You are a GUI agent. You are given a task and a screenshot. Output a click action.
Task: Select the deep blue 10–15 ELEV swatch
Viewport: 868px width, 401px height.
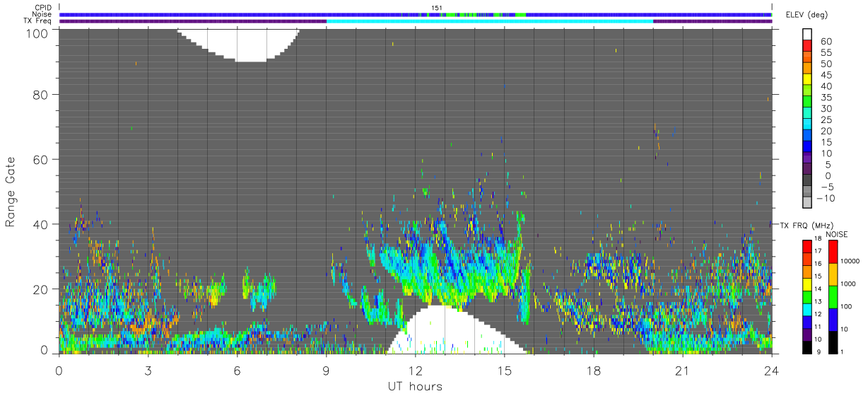coord(807,147)
